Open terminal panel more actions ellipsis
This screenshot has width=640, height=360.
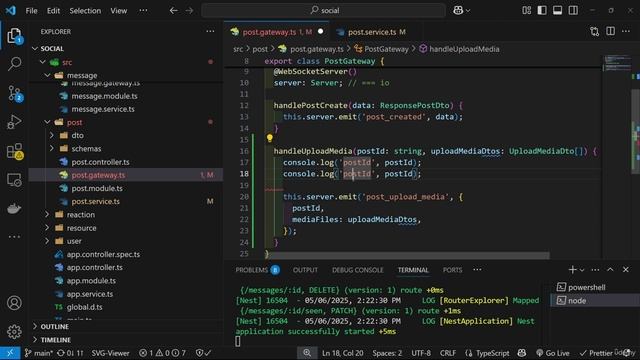pyautogui.click(x=595, y=270)
